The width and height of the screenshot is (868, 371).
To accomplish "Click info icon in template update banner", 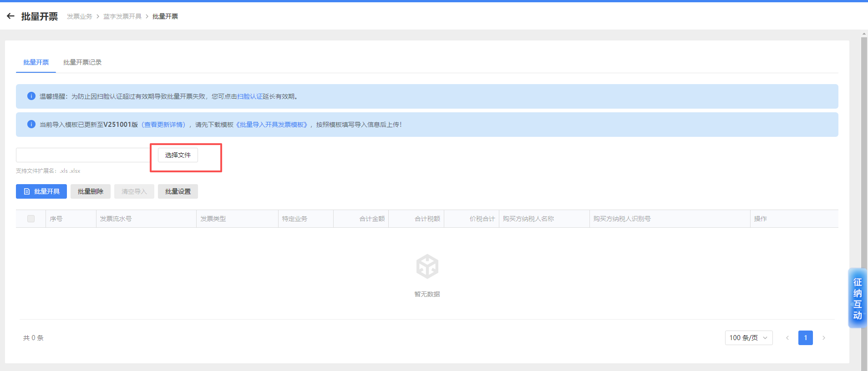I will (31, 124).
